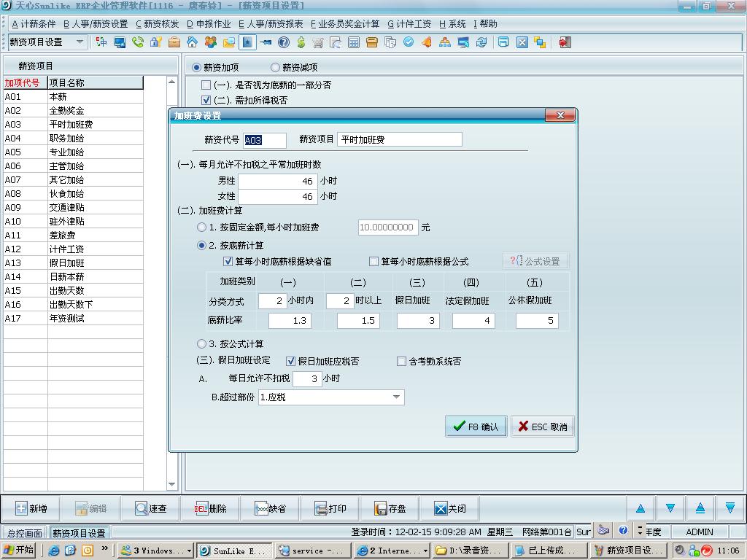Expand the B.超过部份 dropdown list
747x560 pixels.
click(397, 397)
